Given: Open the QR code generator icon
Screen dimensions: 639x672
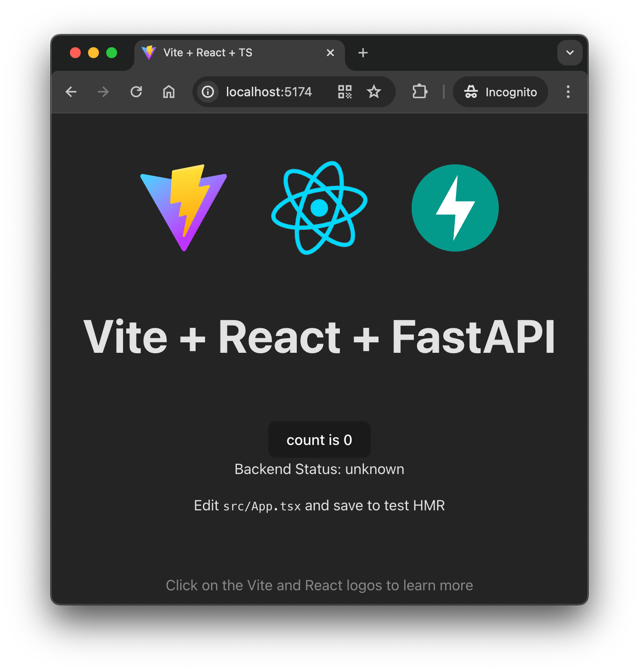Looking at the screenshot, I should tap(345, 92).
